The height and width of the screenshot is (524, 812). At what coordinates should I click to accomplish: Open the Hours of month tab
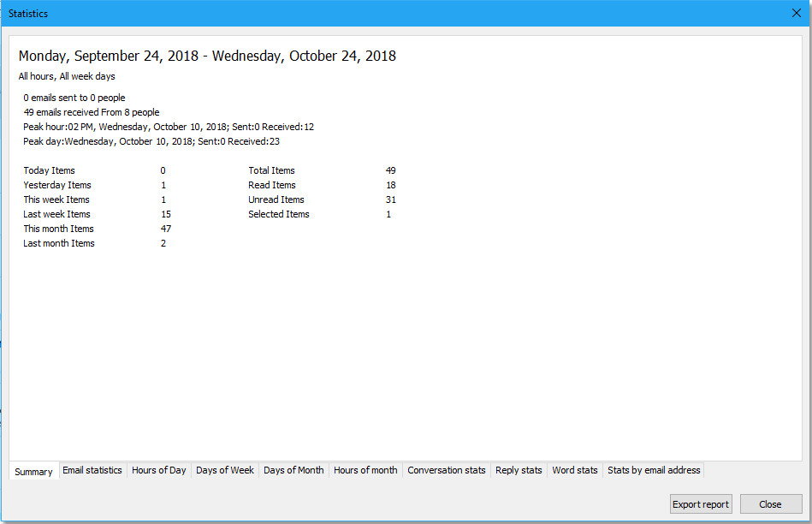tap(365, 470)
